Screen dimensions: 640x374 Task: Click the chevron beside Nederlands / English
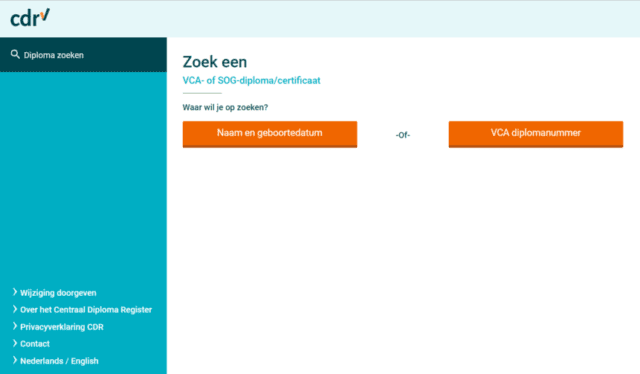pos(15,360)
